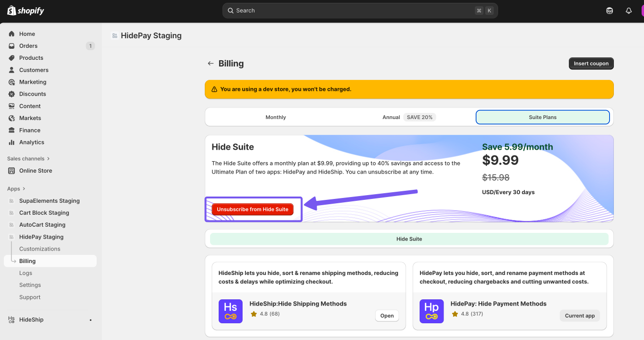
Task: Click the HideShip app icon in sidebar
Action: pos(11,320)
